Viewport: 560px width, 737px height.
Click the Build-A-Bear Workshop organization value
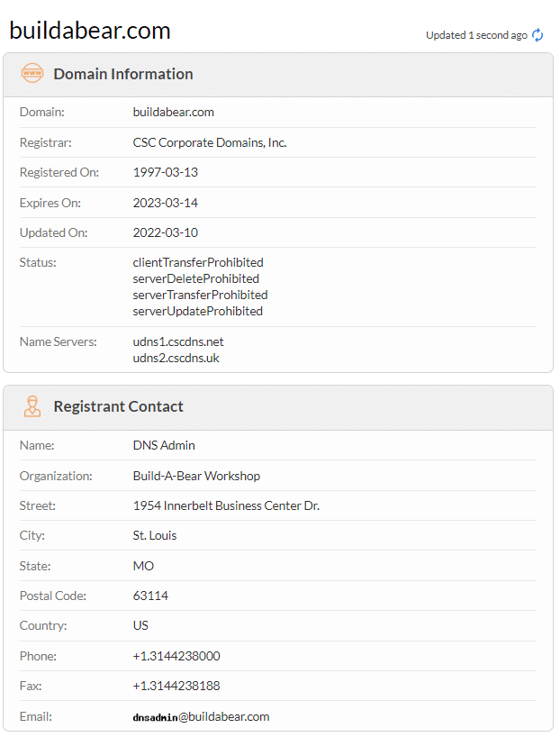[x=196, y=476]
